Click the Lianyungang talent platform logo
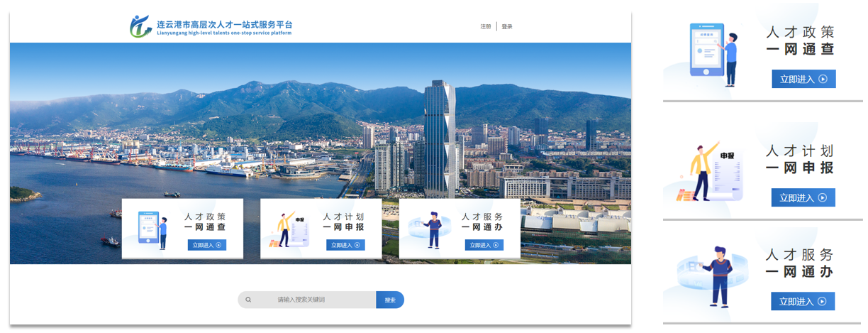This screenshot has height=333, width=868. tap(140, 26)
